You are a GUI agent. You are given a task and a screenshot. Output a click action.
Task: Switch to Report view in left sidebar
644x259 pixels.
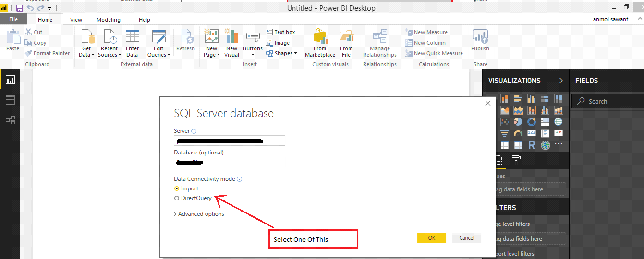point(10,80)
